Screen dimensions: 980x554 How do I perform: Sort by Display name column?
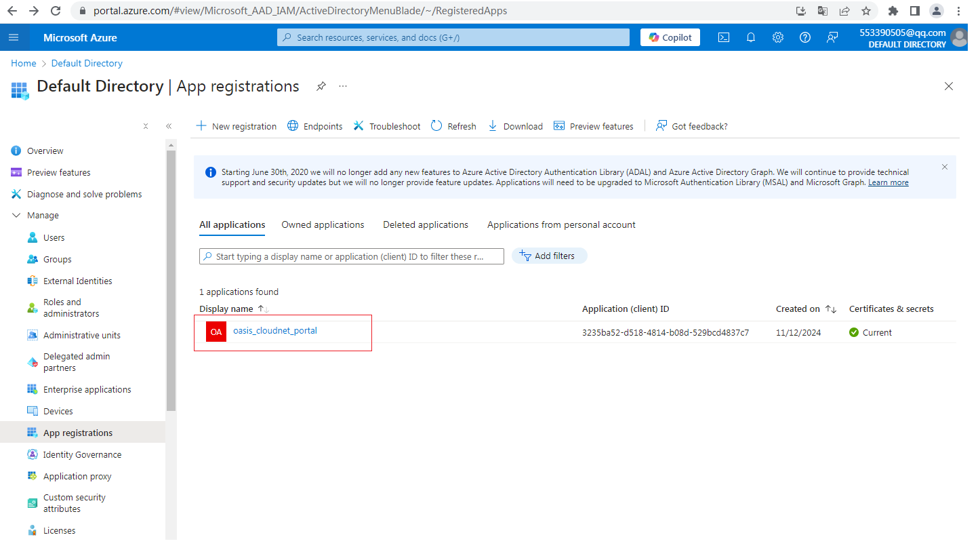[234, 309]
